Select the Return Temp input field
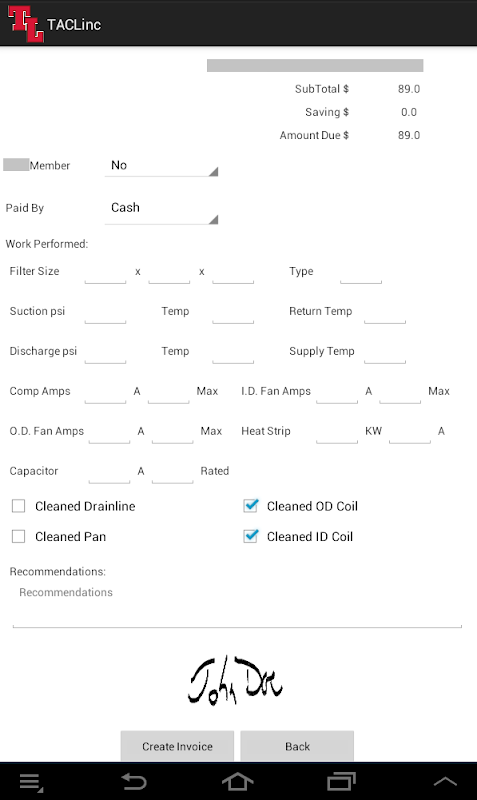The width and height of the screenshot is (477, 800). pyautogui.click(x=385, y=312)
